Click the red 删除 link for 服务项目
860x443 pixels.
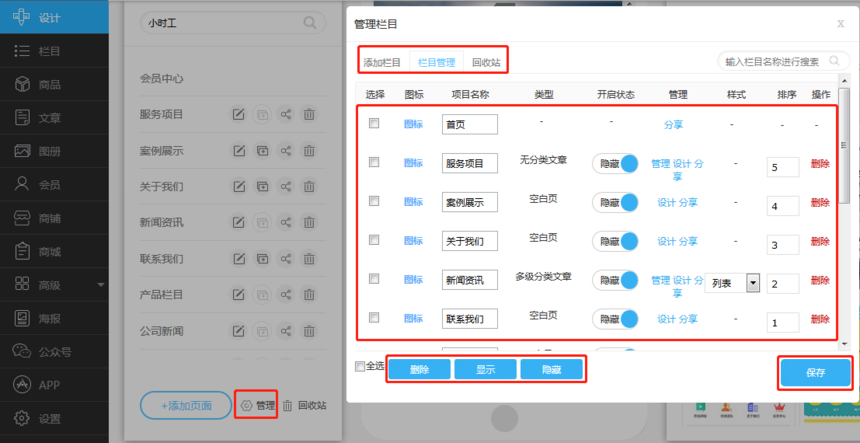tap(820, 163)
